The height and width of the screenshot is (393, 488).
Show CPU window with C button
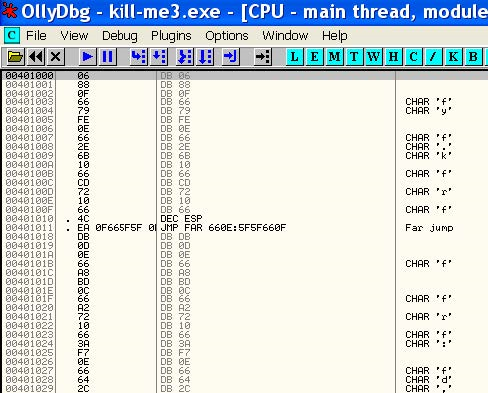click(413, 57)
